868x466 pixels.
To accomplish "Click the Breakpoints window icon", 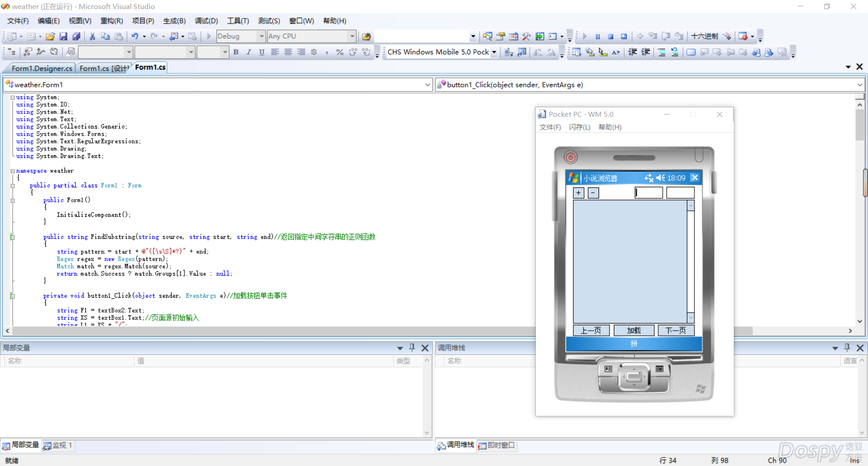I will coord(743,36).
